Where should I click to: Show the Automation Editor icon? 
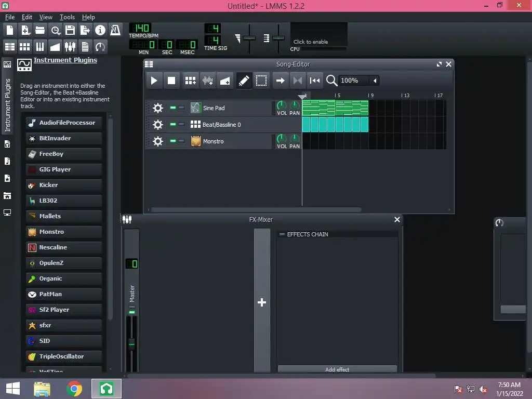(x=55, y=46)
